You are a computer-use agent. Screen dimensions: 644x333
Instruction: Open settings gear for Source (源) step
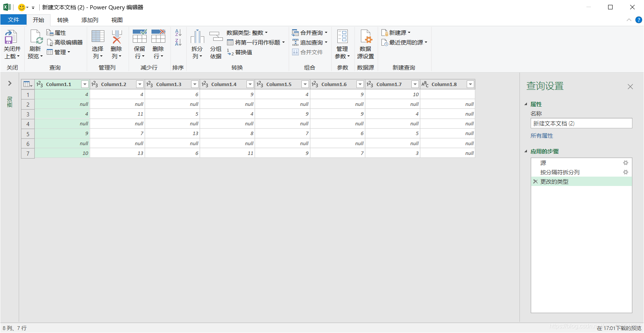click(626, 163)
